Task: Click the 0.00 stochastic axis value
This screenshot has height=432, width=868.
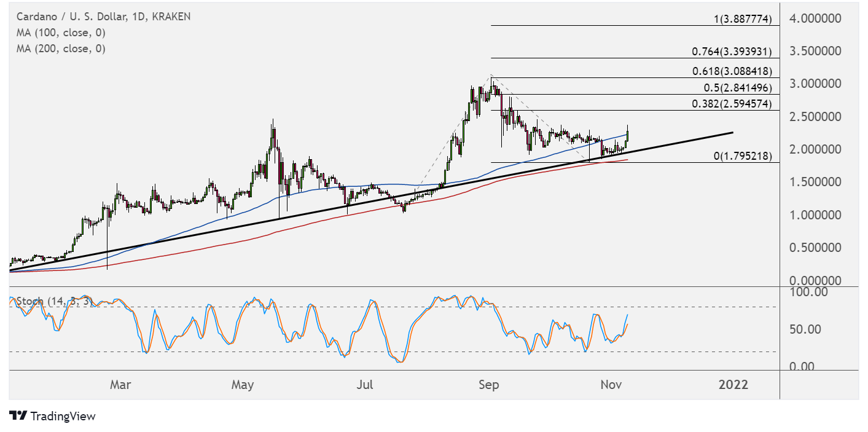Action: coord(802,367)
